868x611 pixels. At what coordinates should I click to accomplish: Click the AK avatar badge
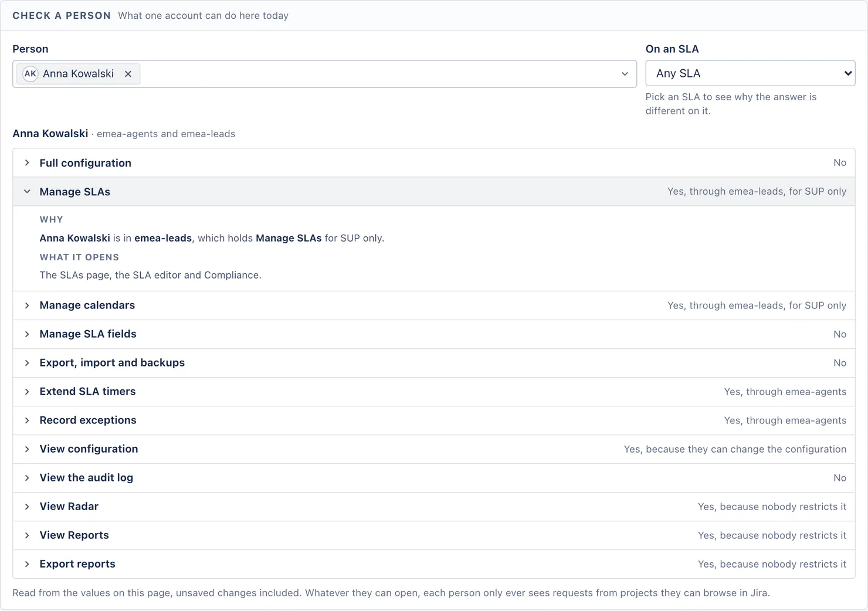click(30, 74)
